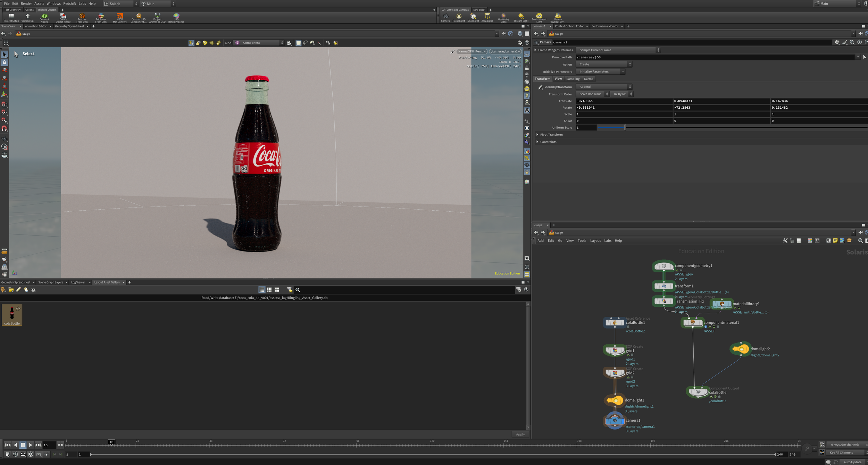The height and width of the screenshot is (465, 868).
Task: Select the colaBottle asset thumbnail
Action: tap(12, 314)
